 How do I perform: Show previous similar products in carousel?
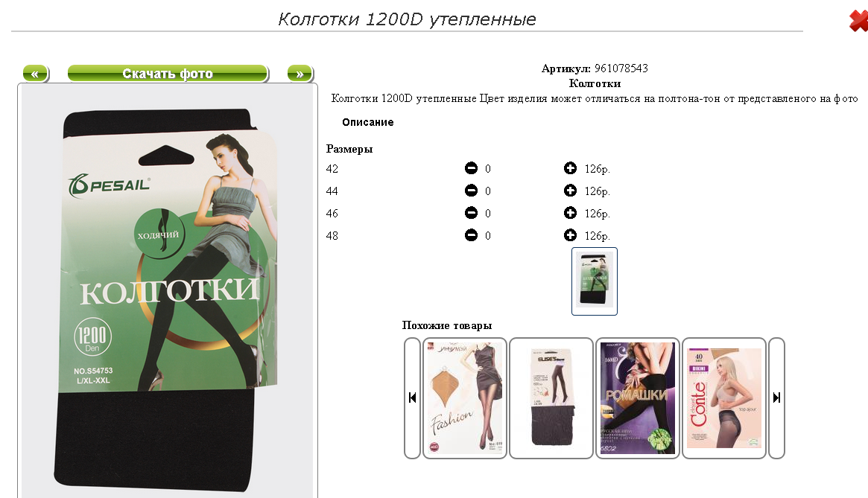point(412,398)
